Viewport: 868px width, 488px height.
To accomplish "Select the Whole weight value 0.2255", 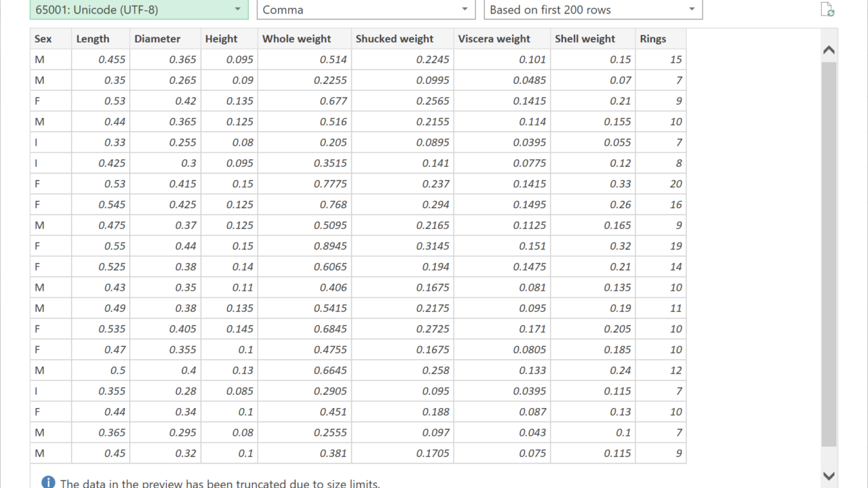I will point(304,80).
